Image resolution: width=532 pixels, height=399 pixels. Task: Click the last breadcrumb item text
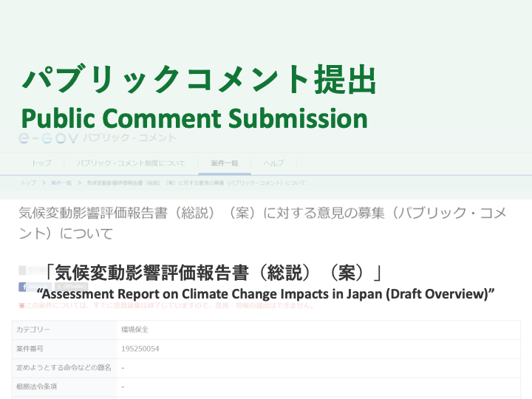pos(196,183)
